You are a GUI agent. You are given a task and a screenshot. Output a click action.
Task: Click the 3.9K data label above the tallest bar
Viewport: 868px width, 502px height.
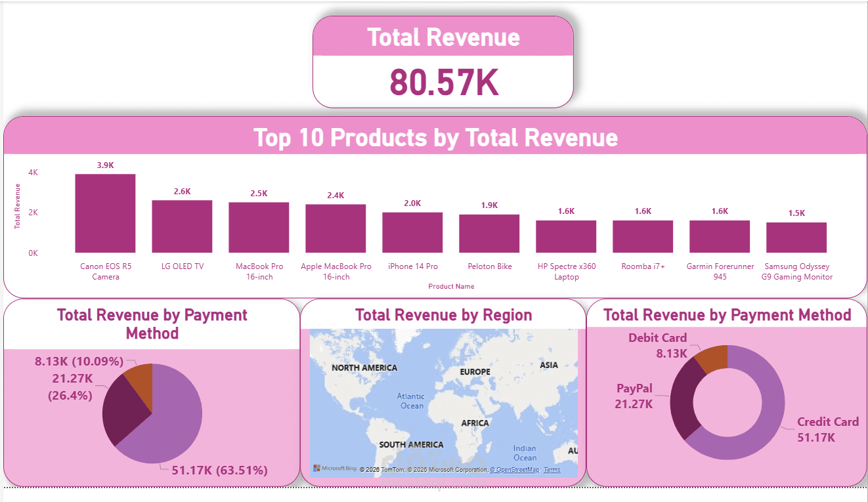[105, 166]
